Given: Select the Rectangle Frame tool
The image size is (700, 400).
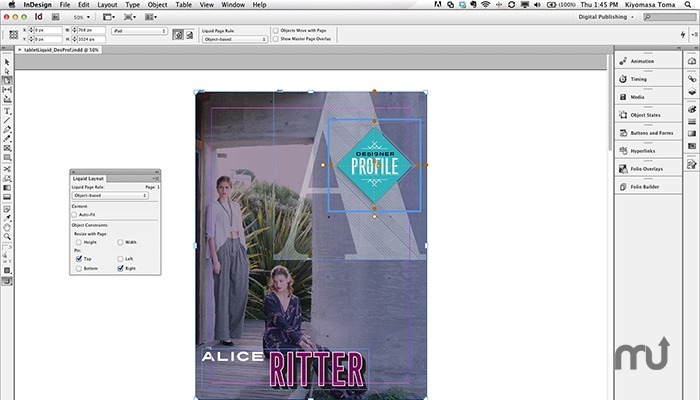Looking at the screenshot, I should (7, 148).
